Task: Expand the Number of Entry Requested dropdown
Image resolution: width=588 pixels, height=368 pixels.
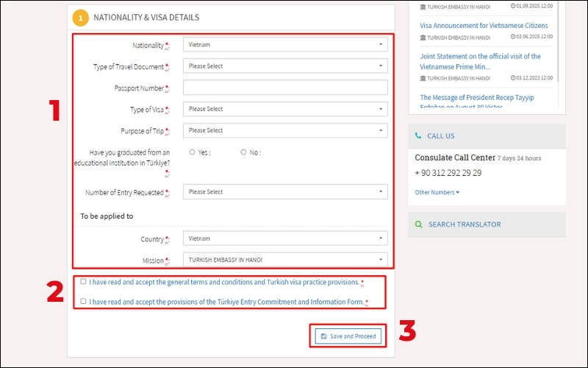Action: pos(284,192)
